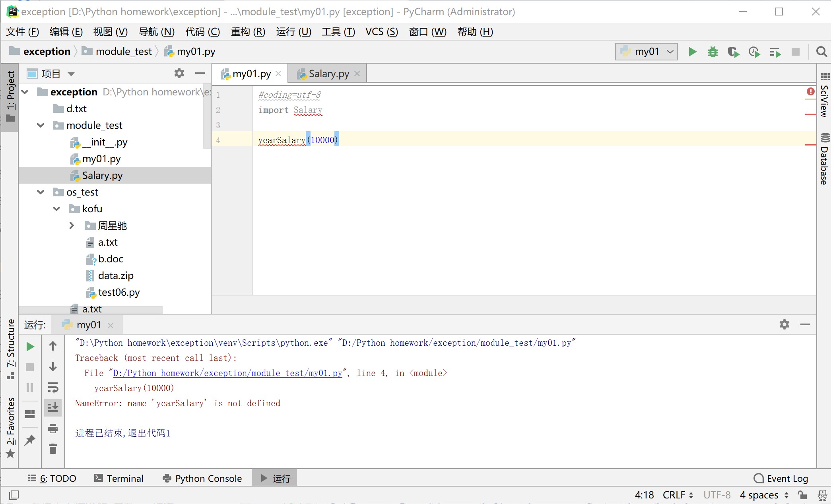Image resolution: width=835 pixels, height=504 pixels.
Task: Toggle scroll to end of output
Action: pos(52,407)
